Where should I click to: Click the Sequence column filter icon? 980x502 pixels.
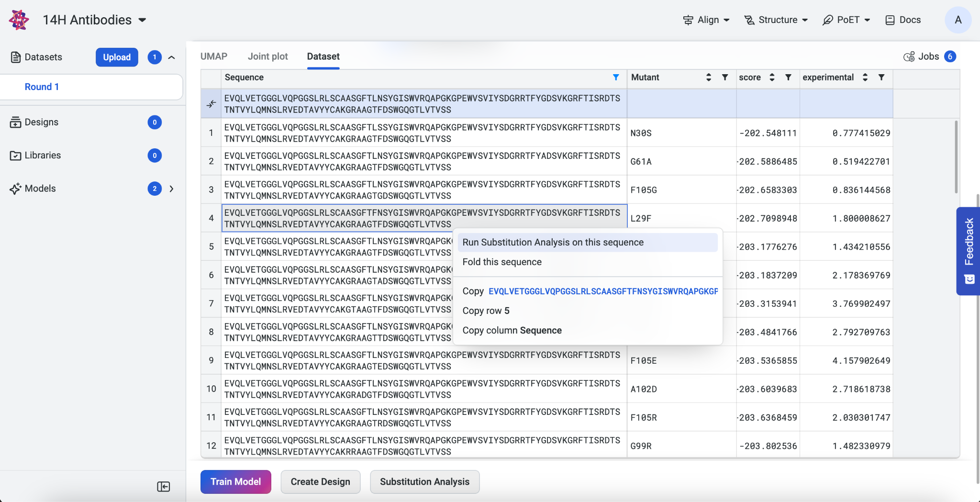pyautogui.click(x=616, y=77)
